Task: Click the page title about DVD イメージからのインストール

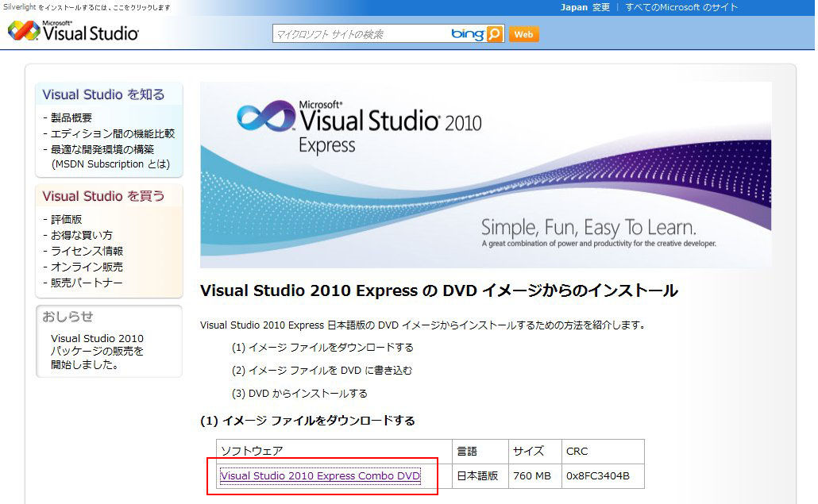Action: click(438, 290)
